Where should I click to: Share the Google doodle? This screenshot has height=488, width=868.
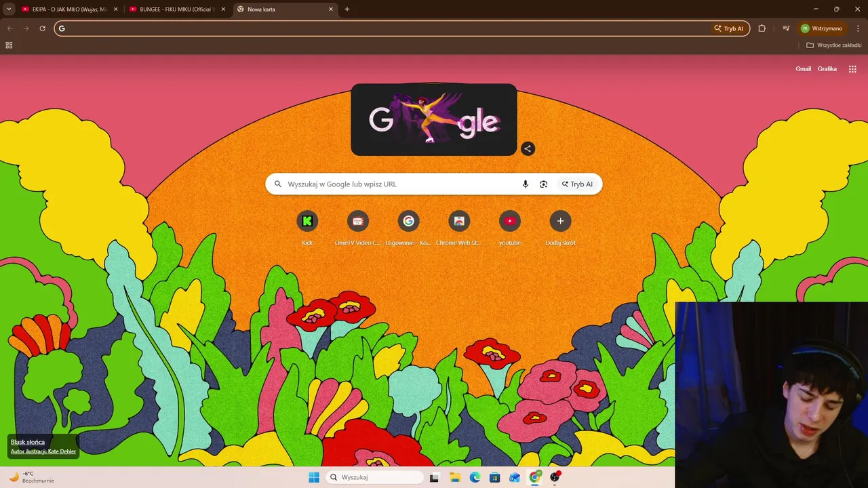pos(528,148)
